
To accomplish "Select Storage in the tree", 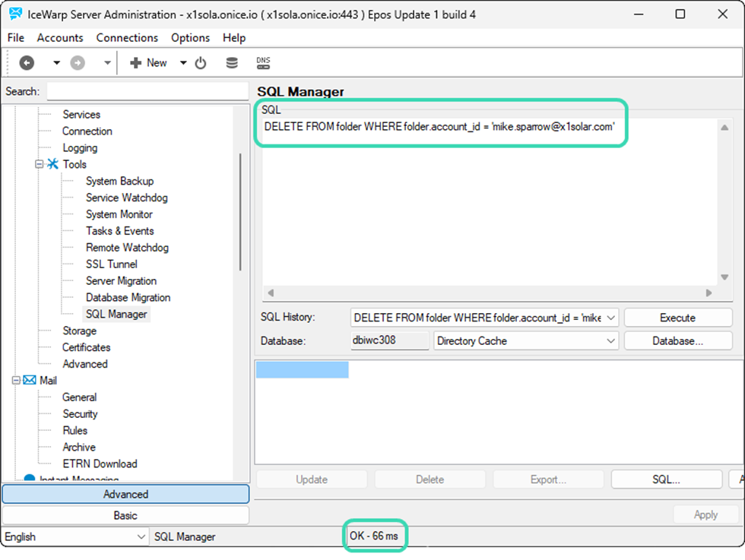I will click(79, 331).
